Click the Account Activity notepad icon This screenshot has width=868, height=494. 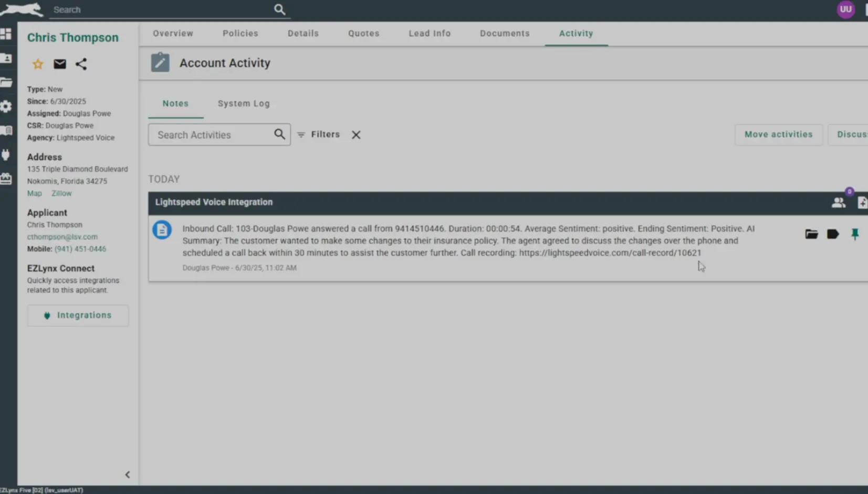click(x=160, y=62)
